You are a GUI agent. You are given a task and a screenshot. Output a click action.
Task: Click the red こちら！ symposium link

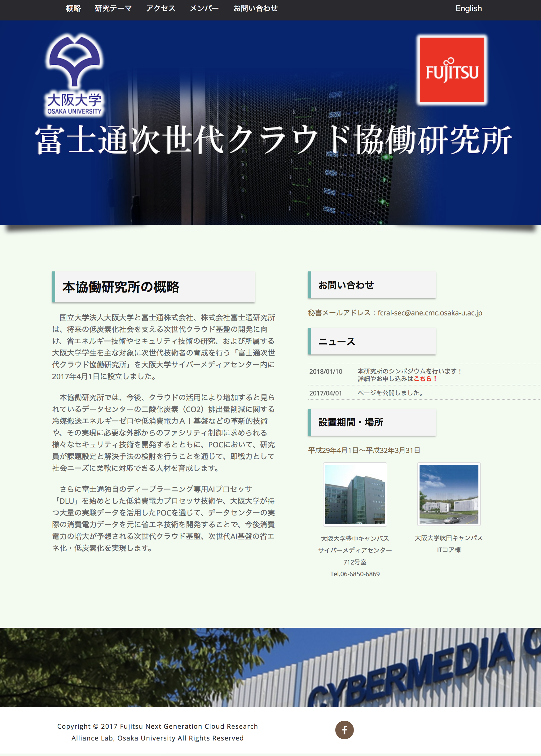(425, 379)
